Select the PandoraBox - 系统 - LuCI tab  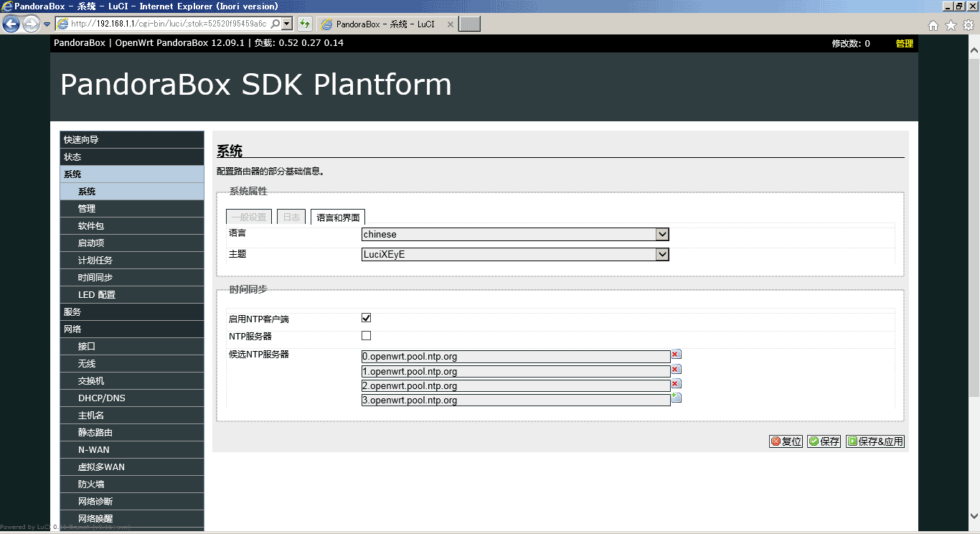(387, 24)
